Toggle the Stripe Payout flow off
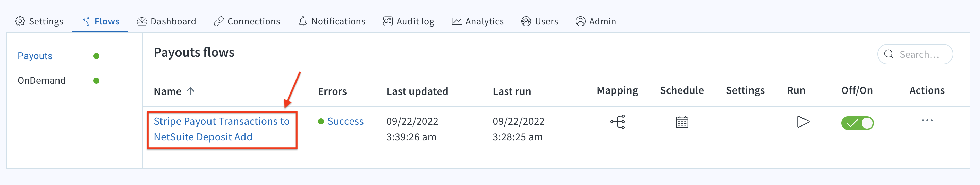Viewport: 980px width, 185px height. pyautogui.click(x=858, y=123)
